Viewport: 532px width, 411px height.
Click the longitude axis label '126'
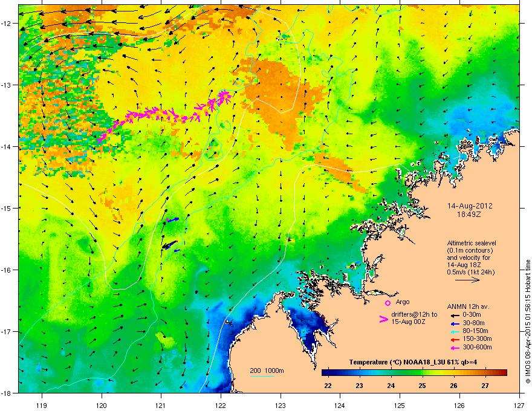click(459, 405)
